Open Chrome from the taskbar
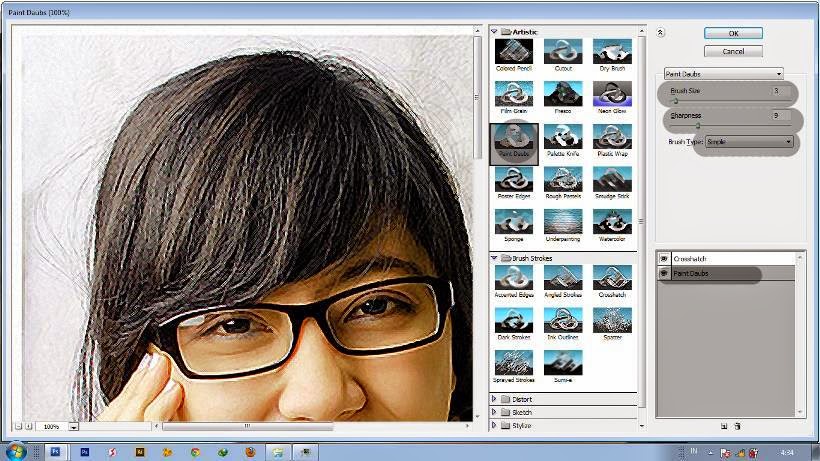Screen dimensions: 820x461 (195, 452)
